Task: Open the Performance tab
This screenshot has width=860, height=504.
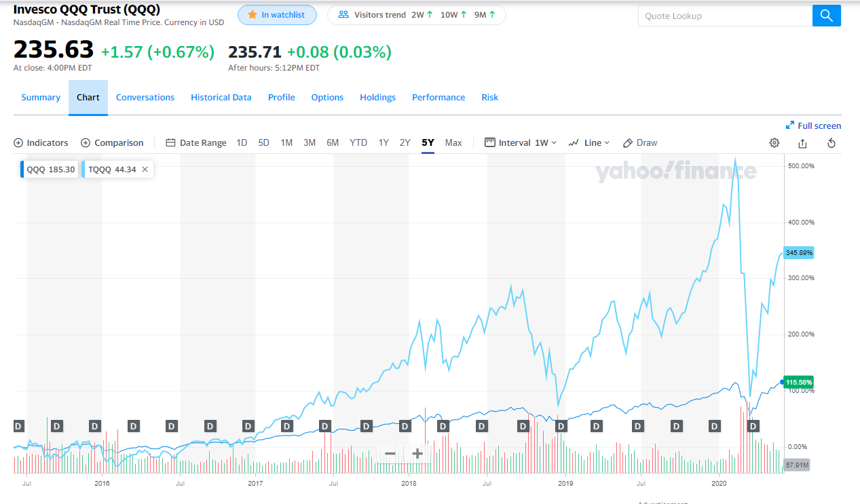Action: pyautogui.click(x=438, y=98)
